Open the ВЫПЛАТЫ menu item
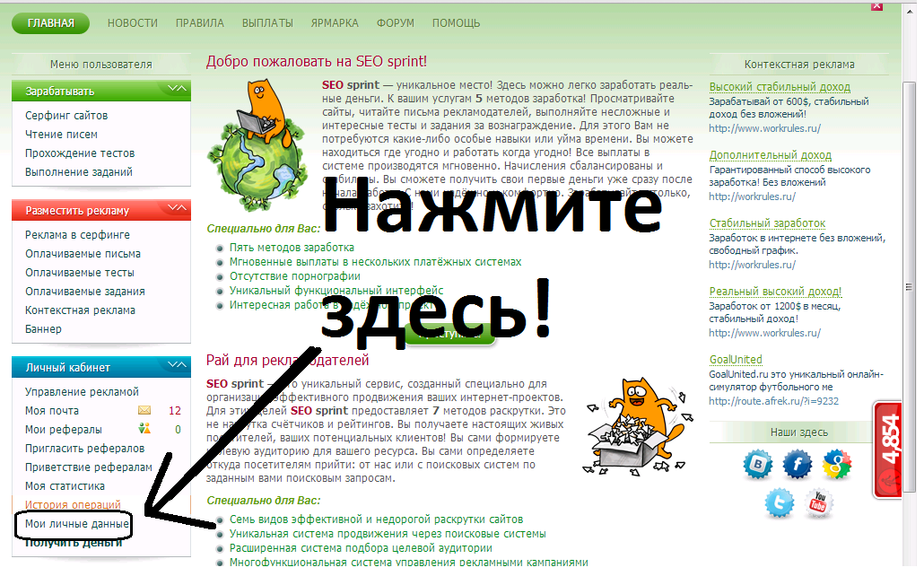 (267, 22)
